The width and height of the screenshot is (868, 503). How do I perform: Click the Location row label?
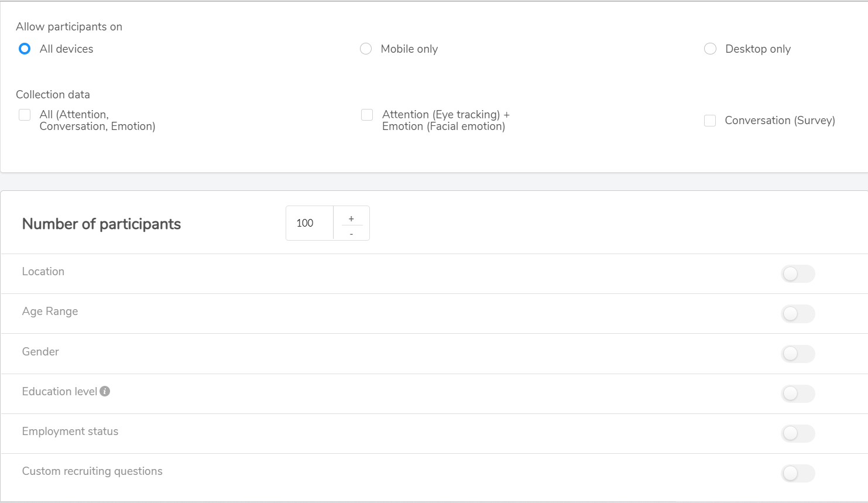click(43, 271)
